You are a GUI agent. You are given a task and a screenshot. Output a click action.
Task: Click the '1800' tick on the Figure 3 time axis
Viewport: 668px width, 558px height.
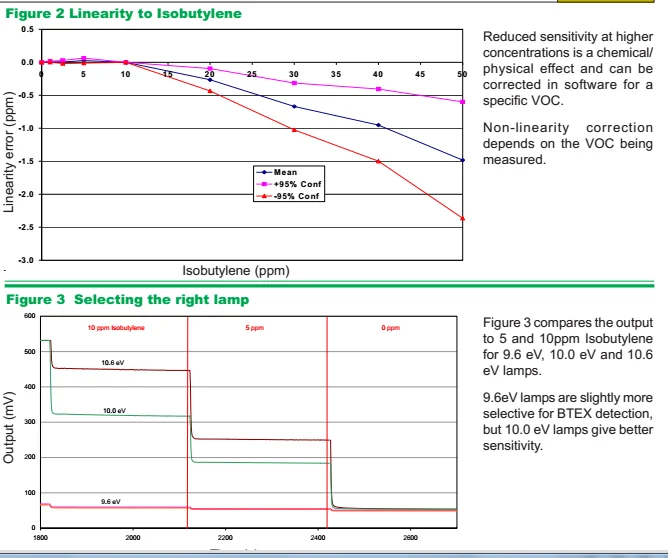40,538
